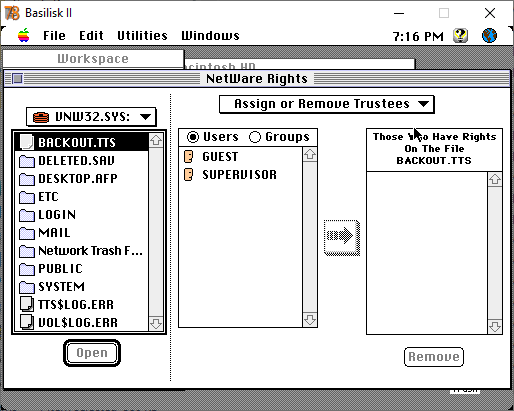Select the DESKTOP.AFP folder
The height and width of the screenshot is (411, 514).
[82, 179]
